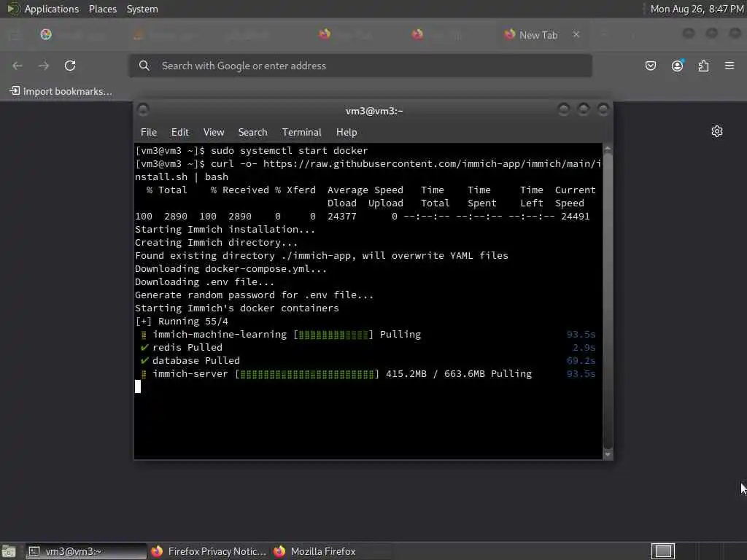Click the workspace switcher in bottom panel
Image resolution: width=747 pixels, height=560 pixels.
pos(662,551)
